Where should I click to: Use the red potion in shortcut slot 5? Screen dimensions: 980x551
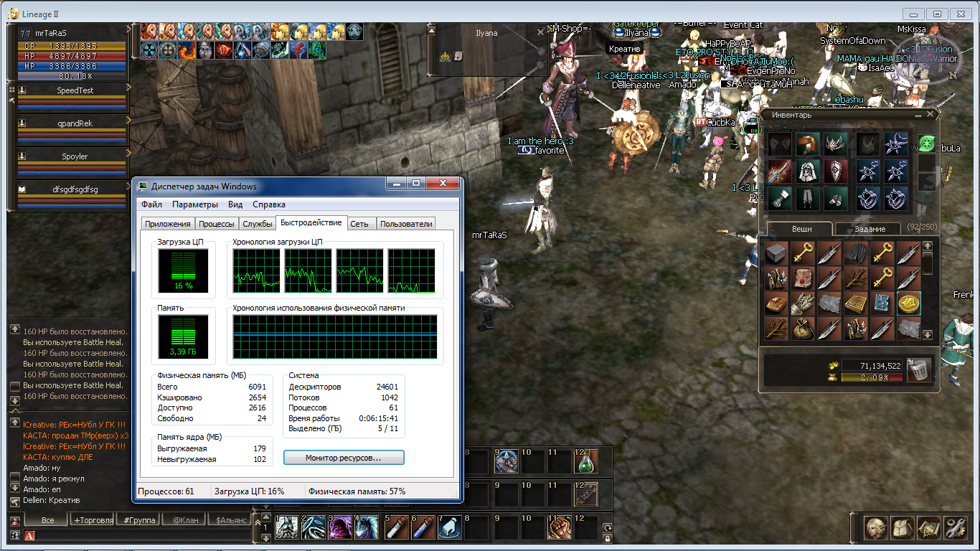click(396, 527)
